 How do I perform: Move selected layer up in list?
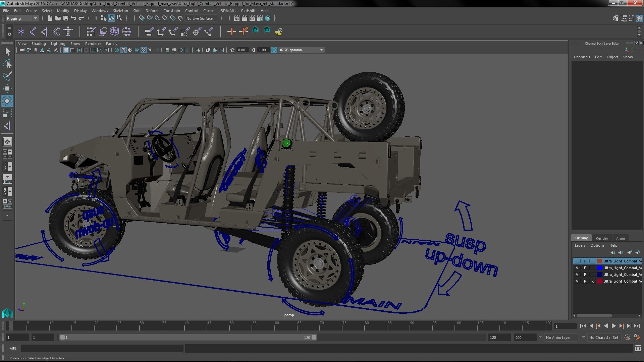tap(613, 252)
